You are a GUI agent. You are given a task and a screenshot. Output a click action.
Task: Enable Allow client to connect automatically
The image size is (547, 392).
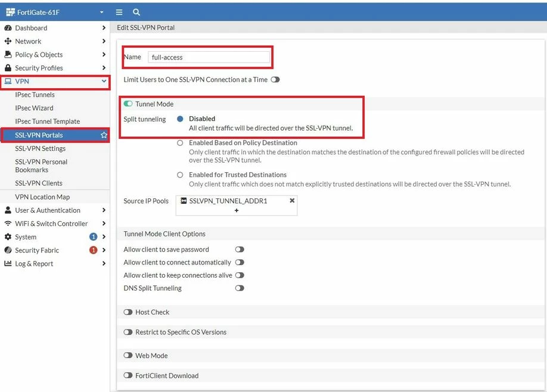point(240,262)
